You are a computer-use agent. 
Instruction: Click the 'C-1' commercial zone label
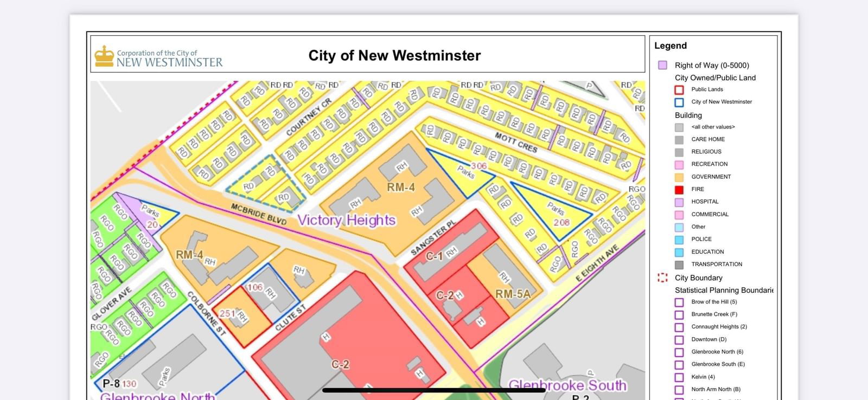click(x=434, y=256)
